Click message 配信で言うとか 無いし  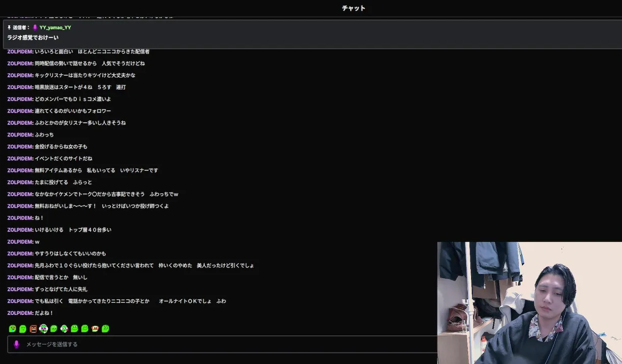(x=61, y=277)
